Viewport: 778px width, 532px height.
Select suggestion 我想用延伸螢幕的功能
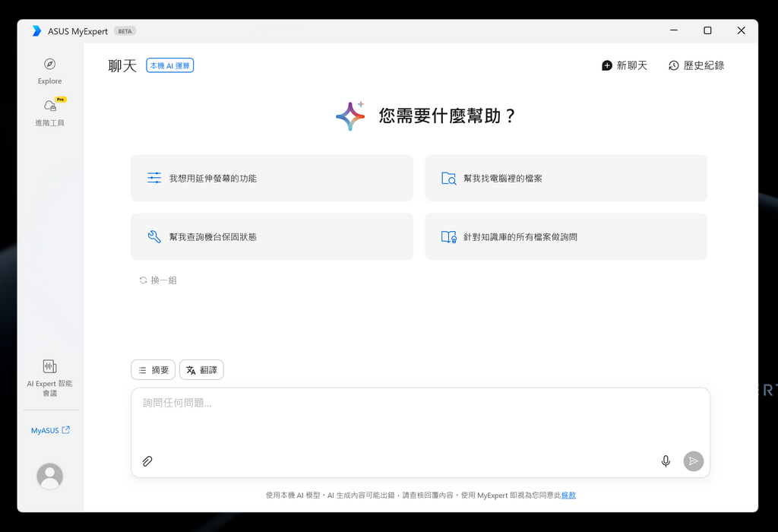click(272, 178)
